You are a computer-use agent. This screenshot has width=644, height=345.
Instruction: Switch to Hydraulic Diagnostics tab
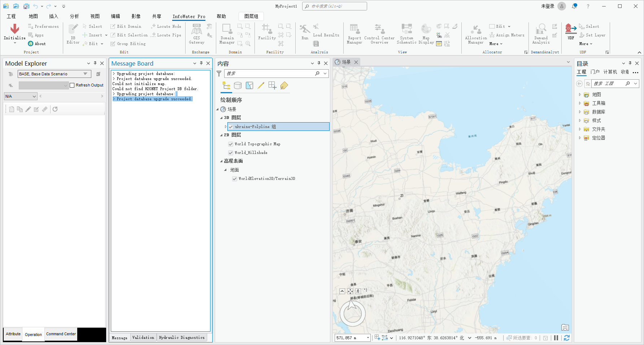(182, 337)
